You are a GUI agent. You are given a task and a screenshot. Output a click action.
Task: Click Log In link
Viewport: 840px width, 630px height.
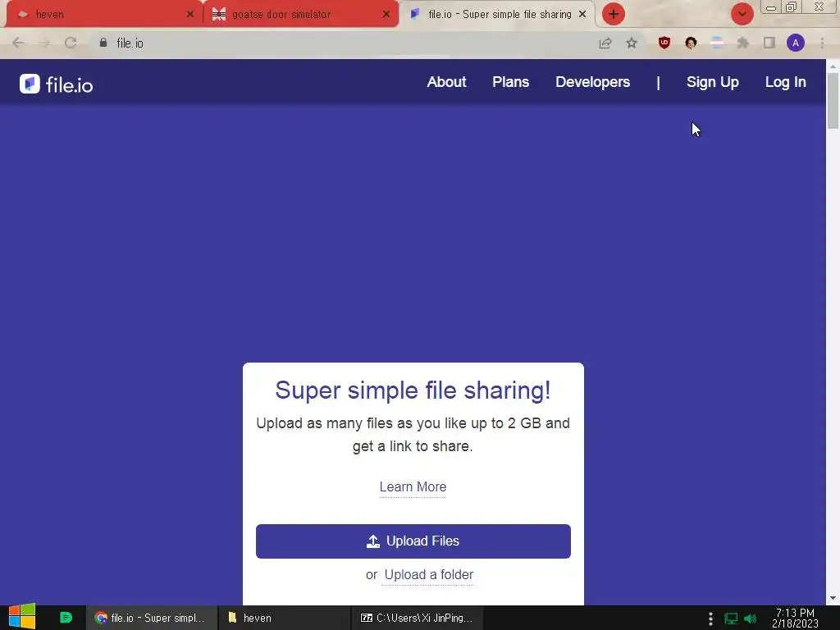point(785,82)
